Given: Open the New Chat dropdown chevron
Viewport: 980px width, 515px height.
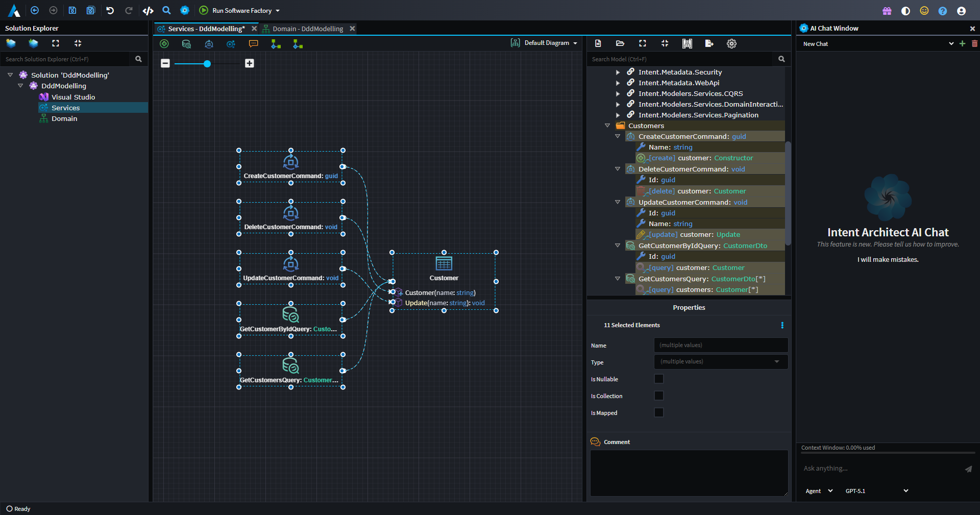Looking at the screenshot, I should (x=951, y=44).
